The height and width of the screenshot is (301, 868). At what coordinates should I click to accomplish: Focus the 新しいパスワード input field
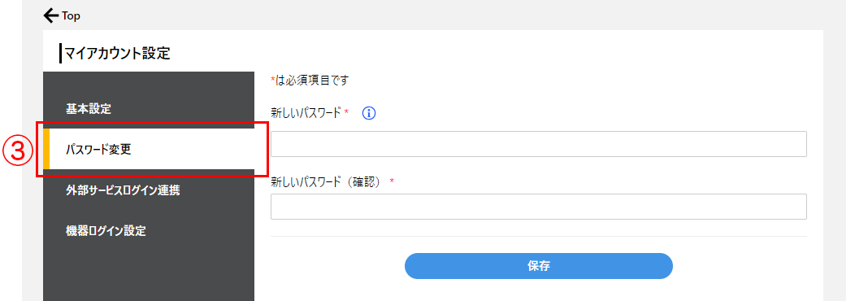(x=539, y=144)
